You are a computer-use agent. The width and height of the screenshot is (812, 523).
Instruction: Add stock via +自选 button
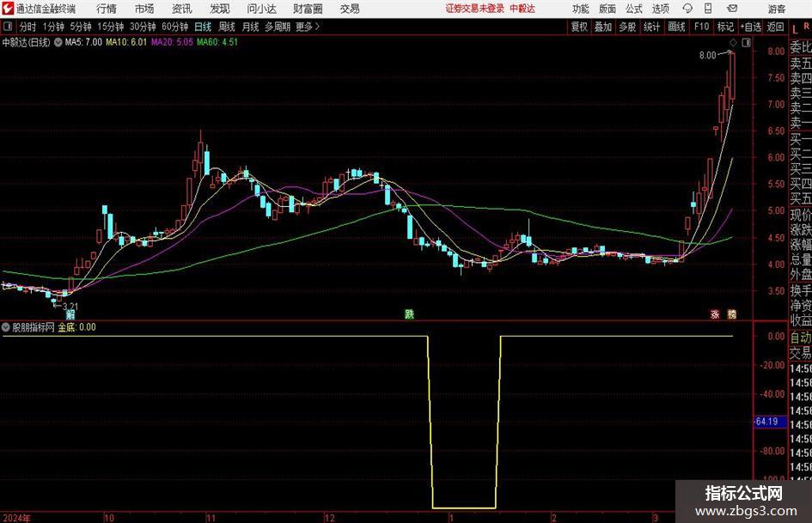(751, 27)
